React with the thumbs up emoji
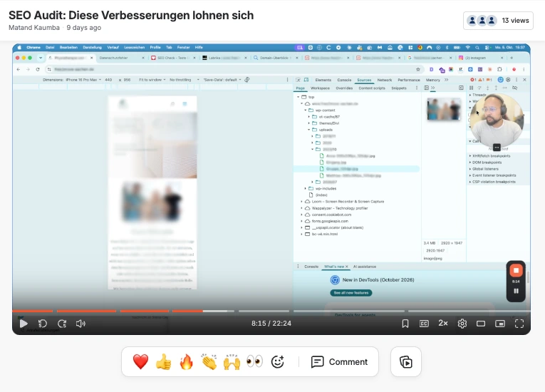The width and height of the screenshot is (545, 392). pyautogui.click(x=163, y=362)
